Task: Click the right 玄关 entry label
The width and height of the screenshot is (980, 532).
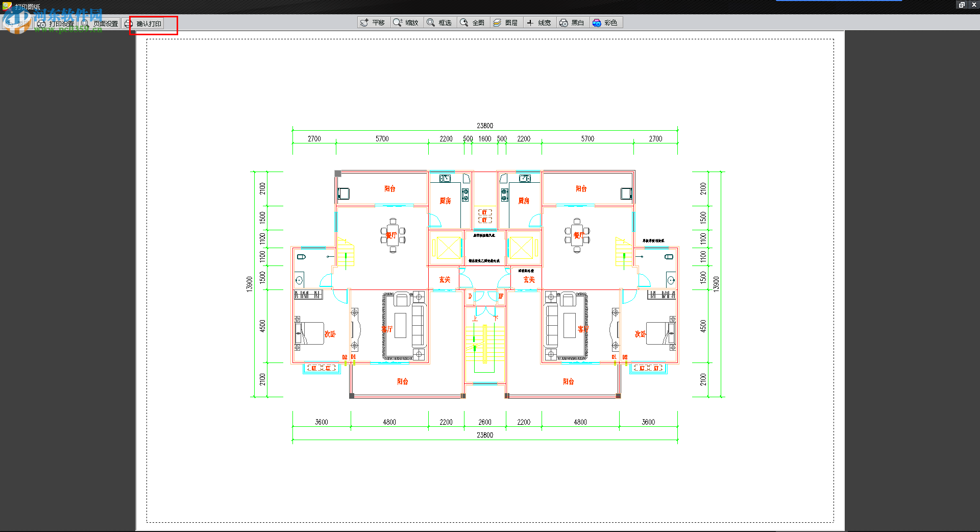Action: (x=529, y=280)
